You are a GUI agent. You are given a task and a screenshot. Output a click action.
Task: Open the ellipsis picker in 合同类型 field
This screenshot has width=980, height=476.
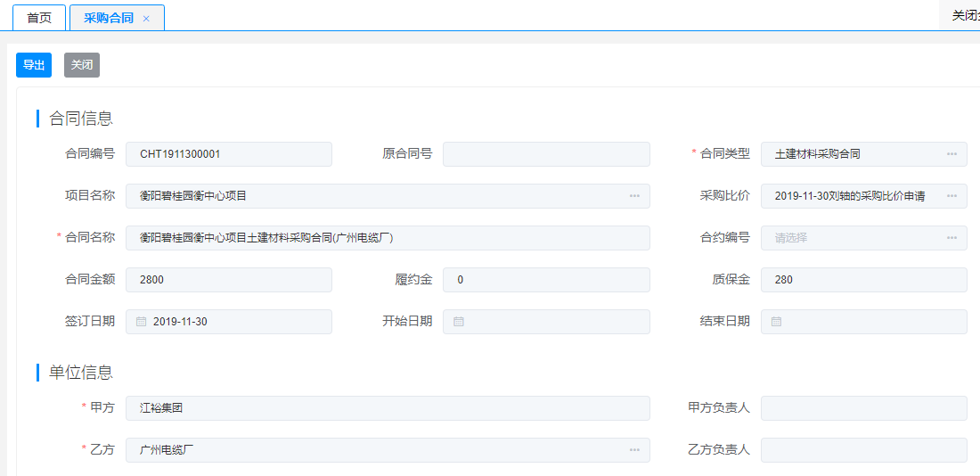coord(951,154)
